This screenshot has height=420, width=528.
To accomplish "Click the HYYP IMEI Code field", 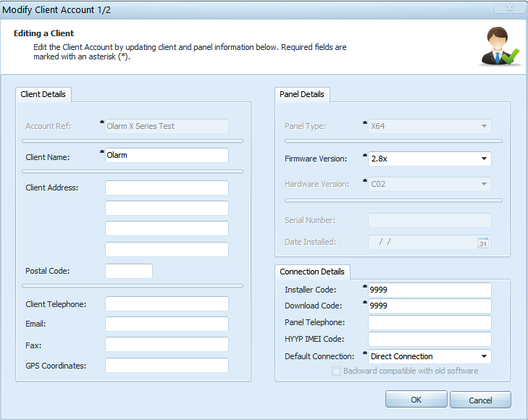I will point(429,339).
